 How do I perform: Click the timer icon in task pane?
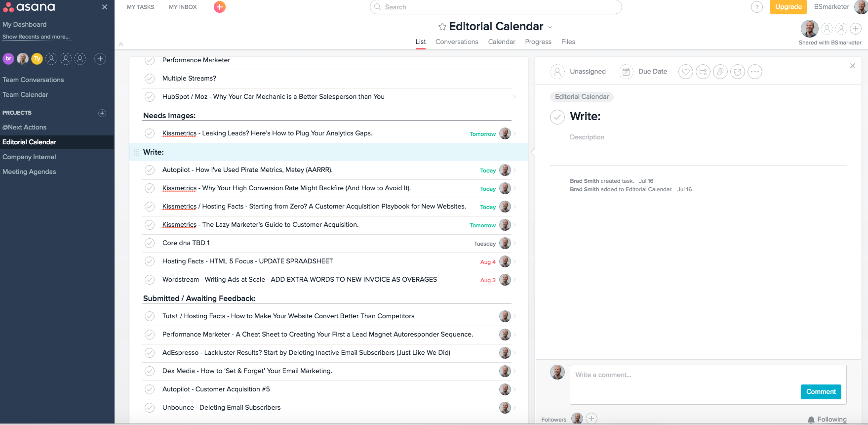tap(738, 72)
